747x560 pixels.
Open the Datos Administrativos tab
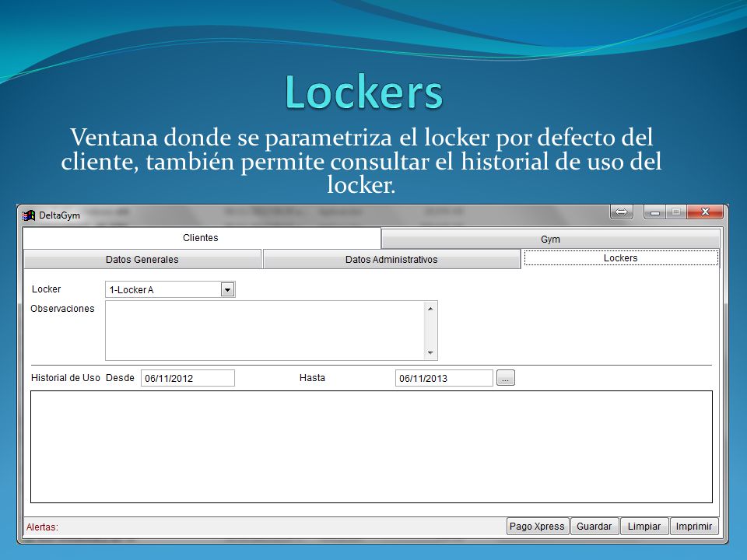(x=391, y=260)
